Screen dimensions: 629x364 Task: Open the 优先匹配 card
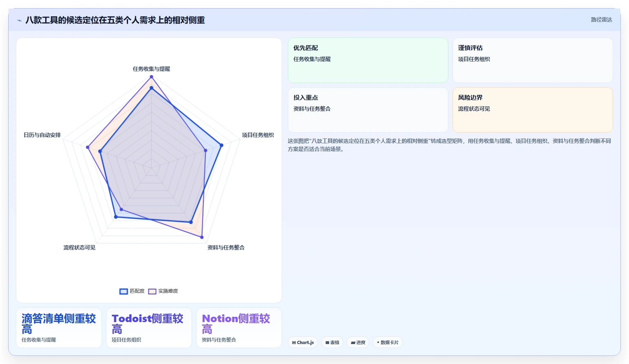(368, 60)
